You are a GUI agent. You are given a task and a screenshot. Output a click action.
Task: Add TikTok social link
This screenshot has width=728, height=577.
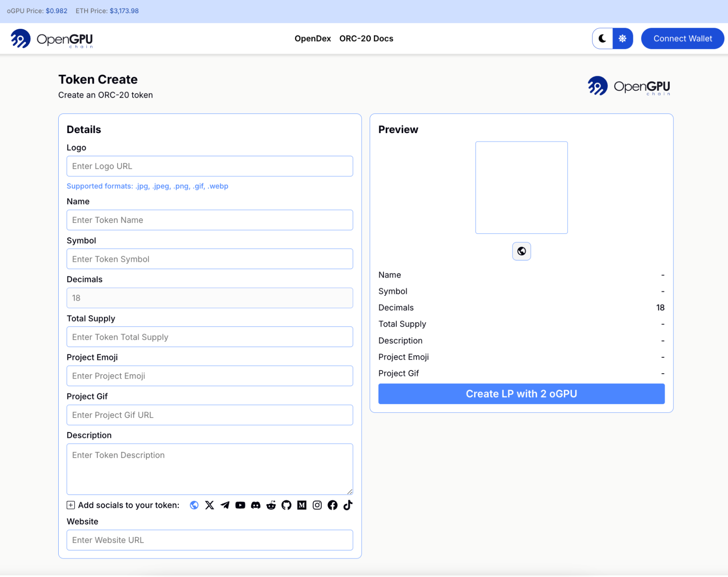[x=348, y=505]
